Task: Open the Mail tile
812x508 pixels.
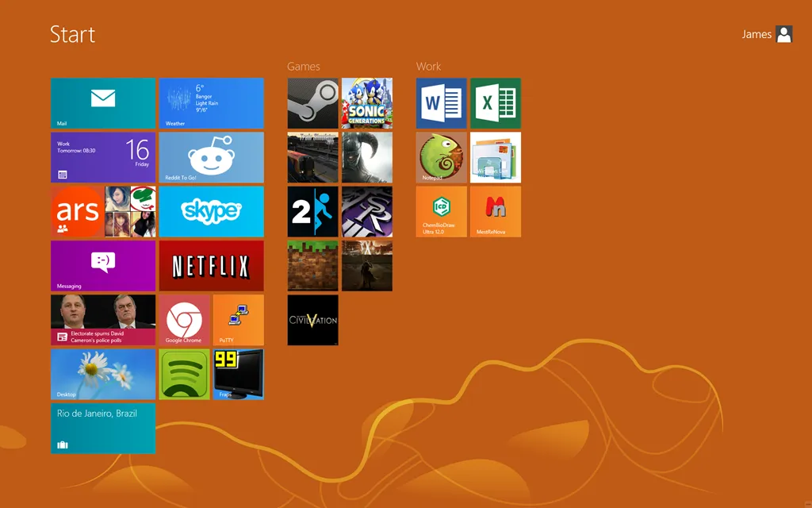Action: click(x=103, y=104)
